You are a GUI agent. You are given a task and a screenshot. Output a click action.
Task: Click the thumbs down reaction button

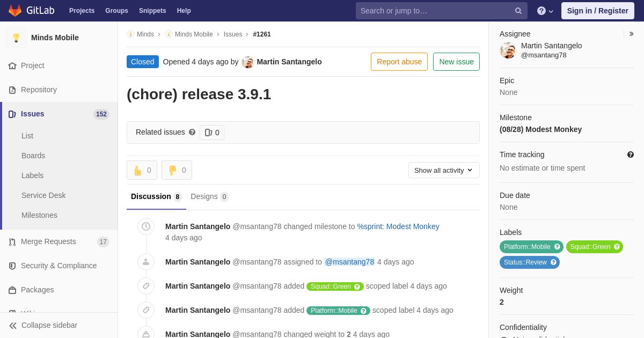[177, 170]
